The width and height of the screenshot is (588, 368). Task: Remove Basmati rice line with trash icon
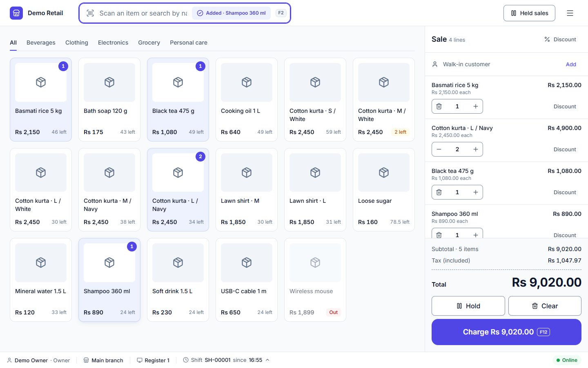point(439,106)
